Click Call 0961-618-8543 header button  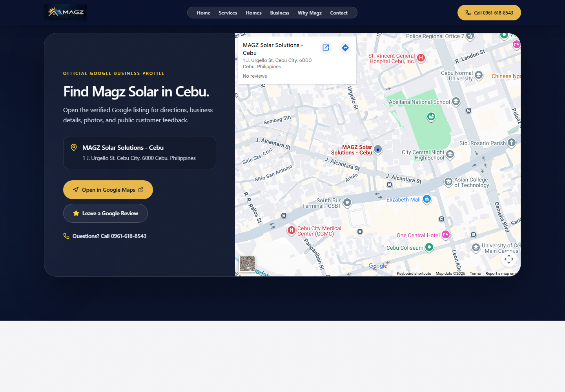(489, 13)
